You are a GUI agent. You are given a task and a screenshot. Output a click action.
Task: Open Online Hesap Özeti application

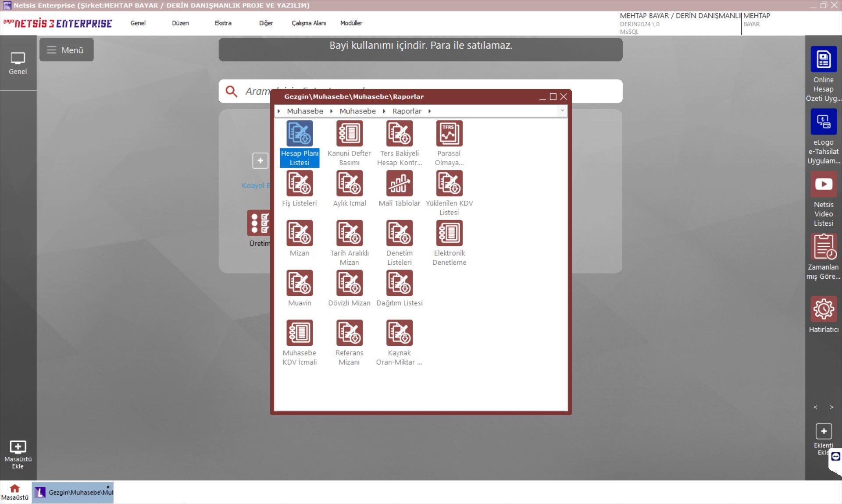coord(823,60)
